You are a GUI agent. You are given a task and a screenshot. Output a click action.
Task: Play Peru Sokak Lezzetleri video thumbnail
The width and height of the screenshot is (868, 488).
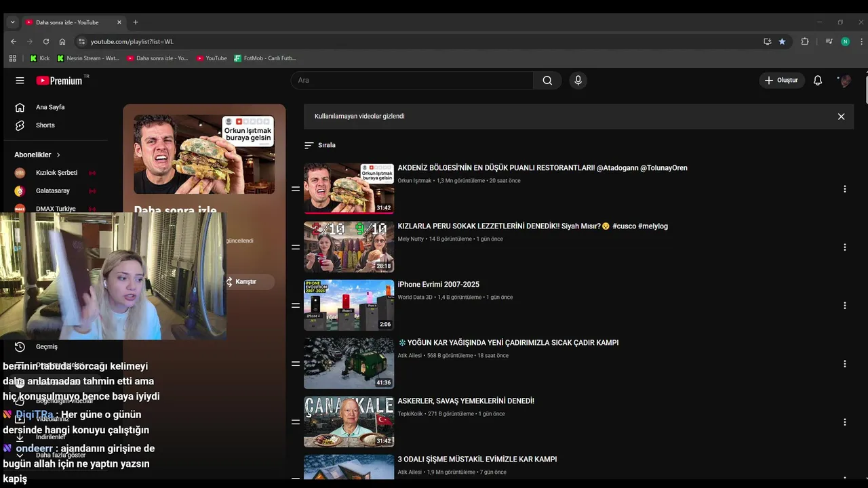[x=349, y=247]
